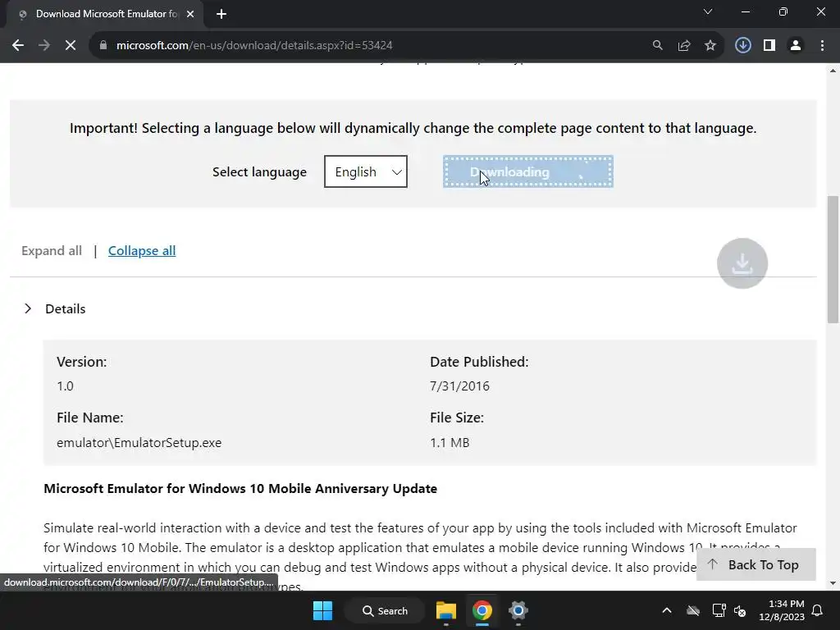
Task: Share this page from the toolbar
Action: tap(683, 46)
